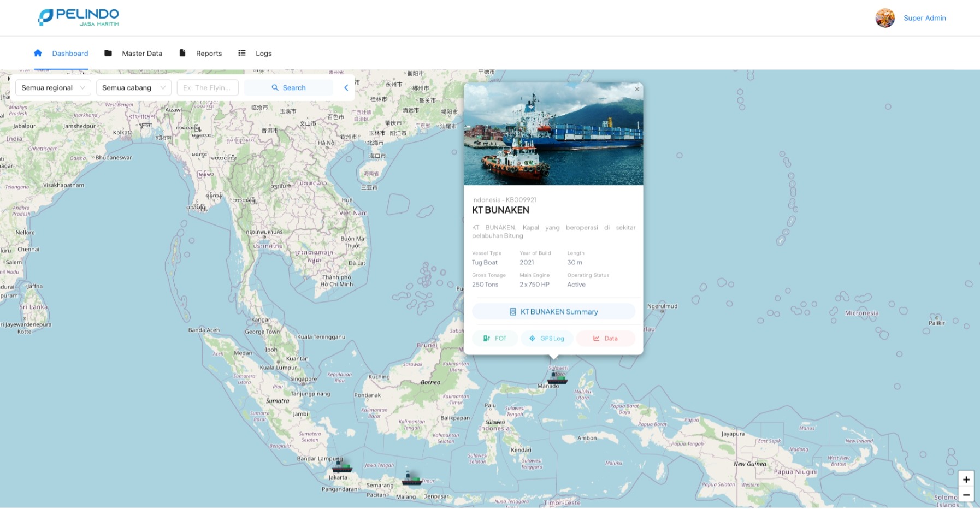View the GPS Log
This screenshot has width=980, height=509.
[x=547, y=339]
